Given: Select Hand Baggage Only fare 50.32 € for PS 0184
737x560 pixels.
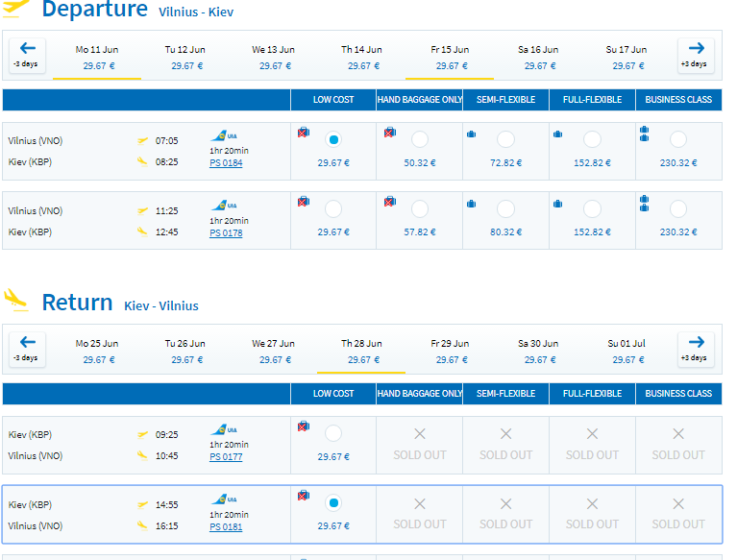Looking at the screenshot, I should [x=420, y=139].
